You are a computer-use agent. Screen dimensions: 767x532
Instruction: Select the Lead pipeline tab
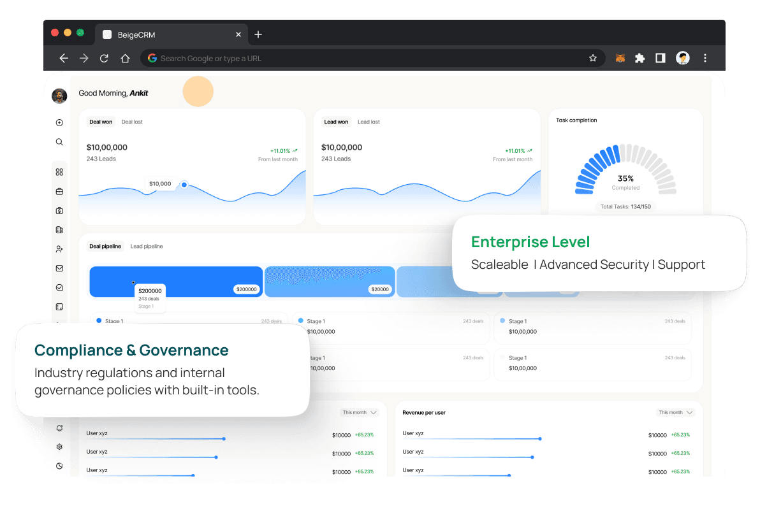[x=147, y=246]
